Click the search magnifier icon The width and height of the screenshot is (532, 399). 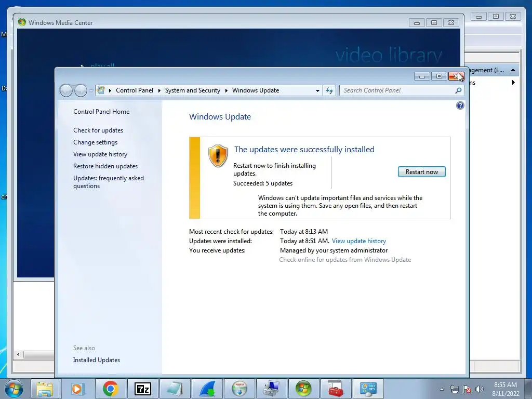coord(458,90)
